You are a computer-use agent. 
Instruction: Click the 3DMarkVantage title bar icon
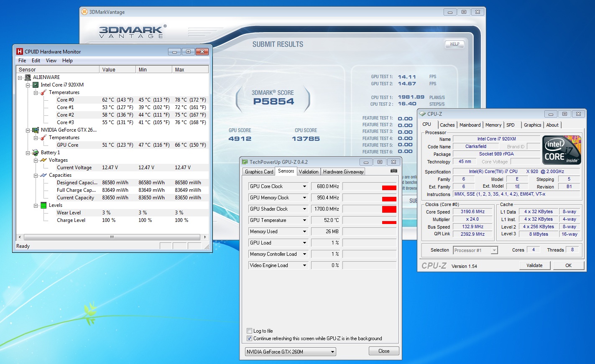[85, 12]
